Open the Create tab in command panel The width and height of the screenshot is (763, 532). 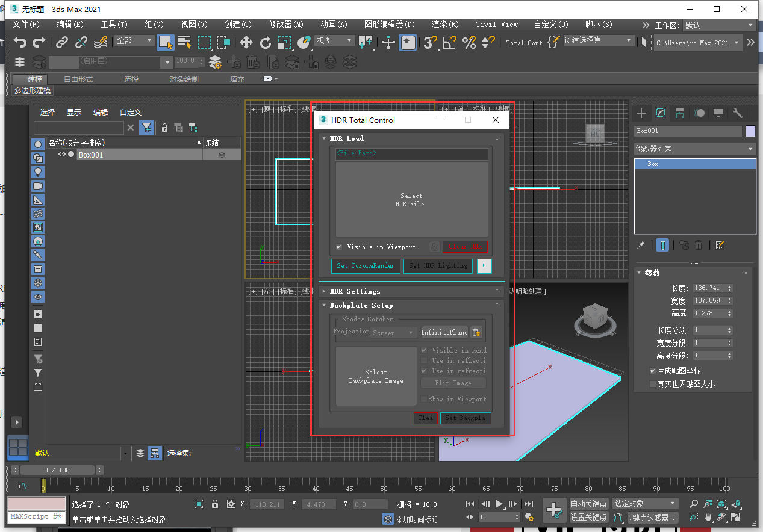(641, 113)
